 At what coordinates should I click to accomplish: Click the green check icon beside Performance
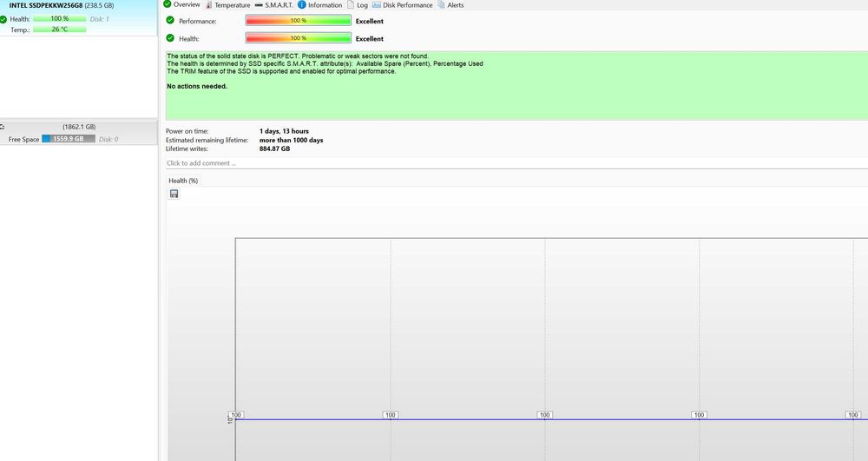click(x=170, y=21)
